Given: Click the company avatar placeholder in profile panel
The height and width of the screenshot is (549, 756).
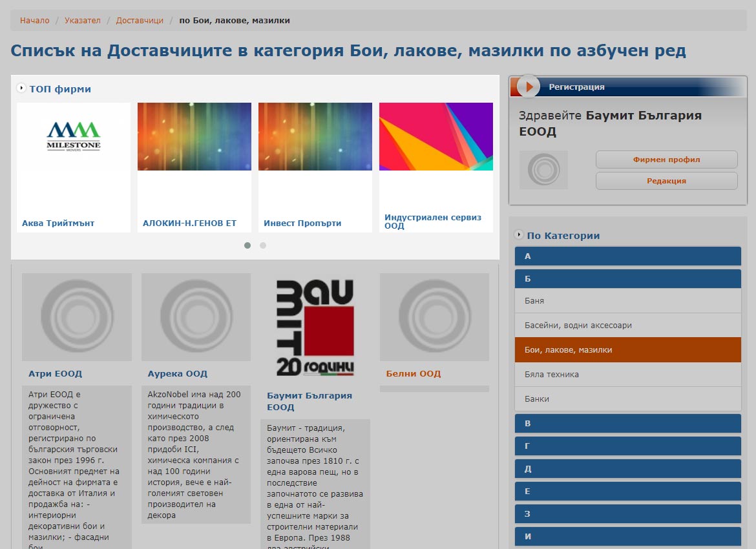Looking at the screenshot, I should (x=544, y=170).
